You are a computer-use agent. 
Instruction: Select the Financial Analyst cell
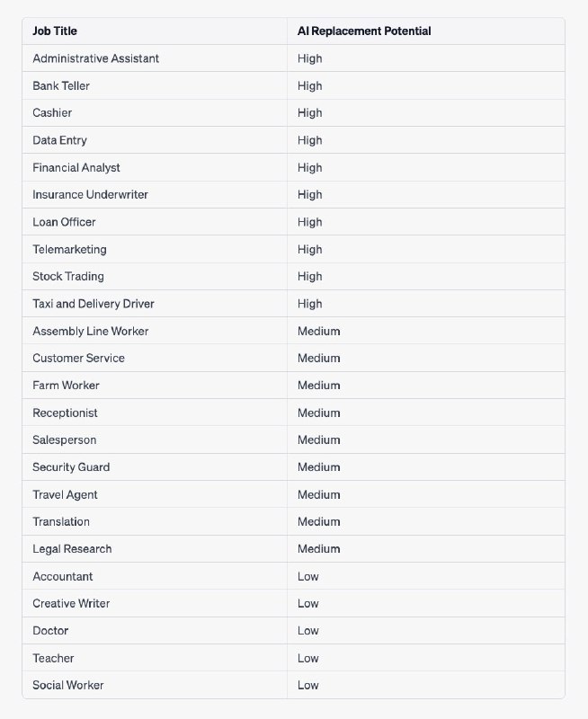coord(76,167)
